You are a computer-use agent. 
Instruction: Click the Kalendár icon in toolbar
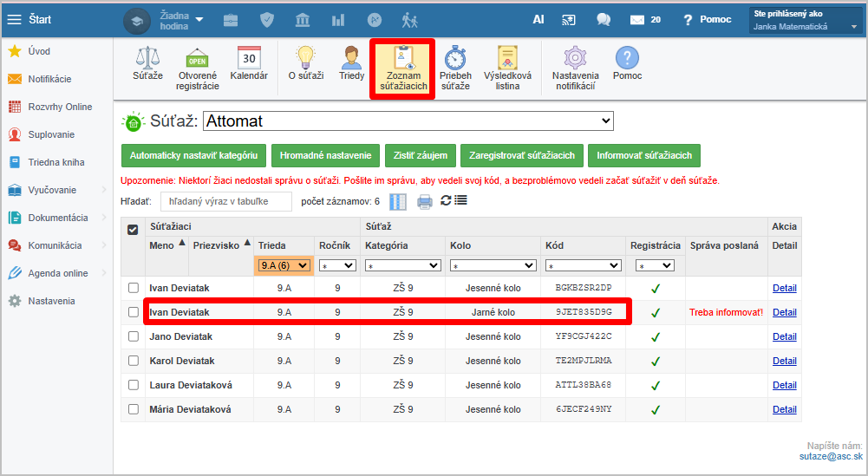click(x=249, y=59)
